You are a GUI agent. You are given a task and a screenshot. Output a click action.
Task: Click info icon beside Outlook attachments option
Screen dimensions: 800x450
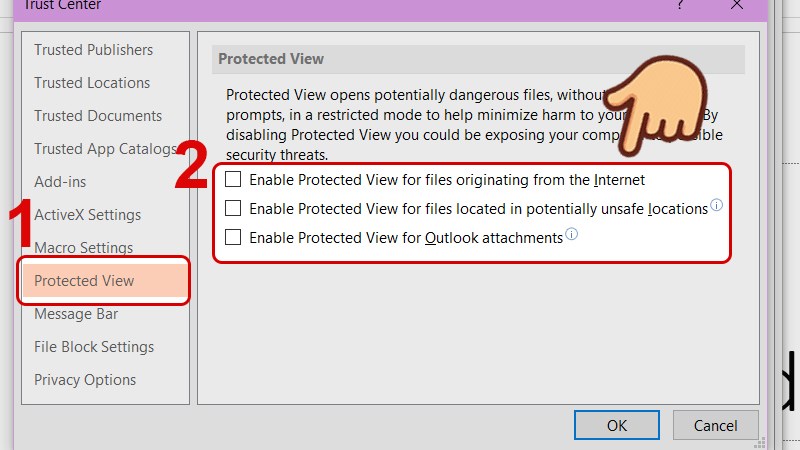pyautogui.click(x=571, y=235)
